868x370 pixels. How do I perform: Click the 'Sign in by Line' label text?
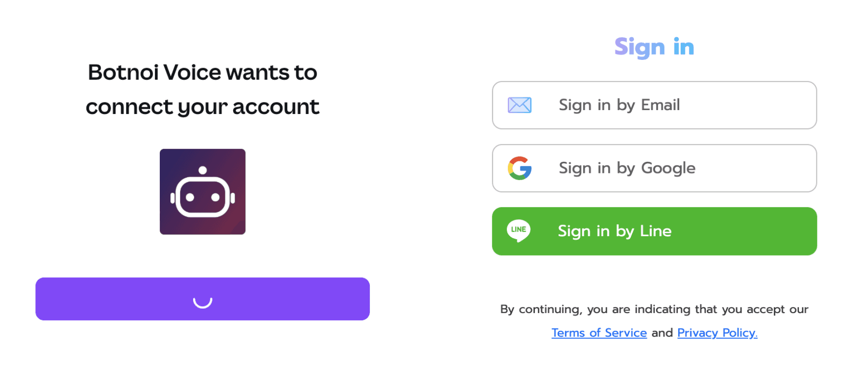click(x=615, y=231)
